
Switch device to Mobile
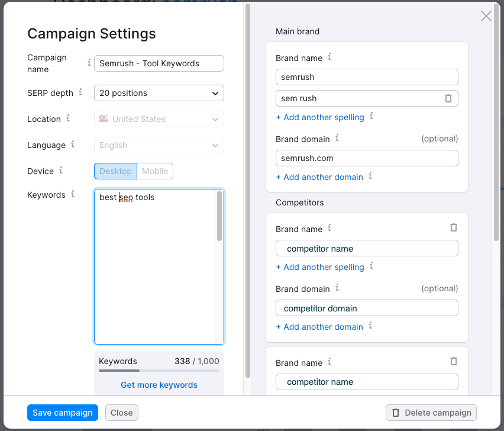pos(155,171)
